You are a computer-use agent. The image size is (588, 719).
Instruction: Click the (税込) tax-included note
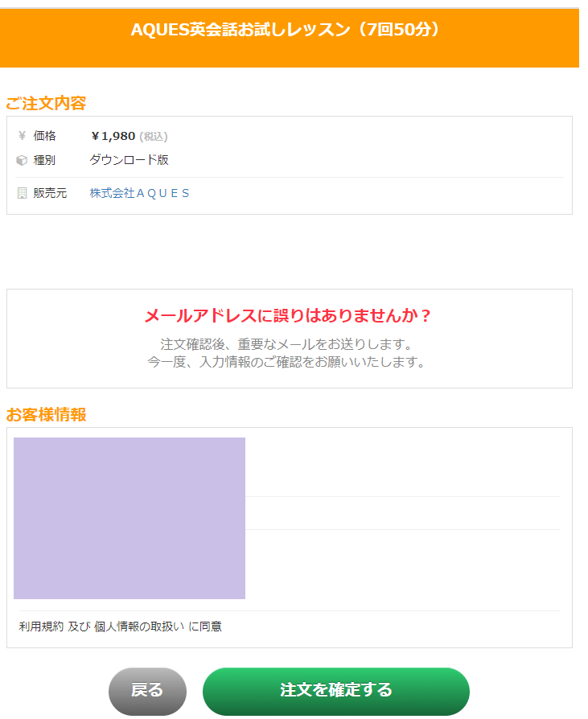click(x=154, y=137)
